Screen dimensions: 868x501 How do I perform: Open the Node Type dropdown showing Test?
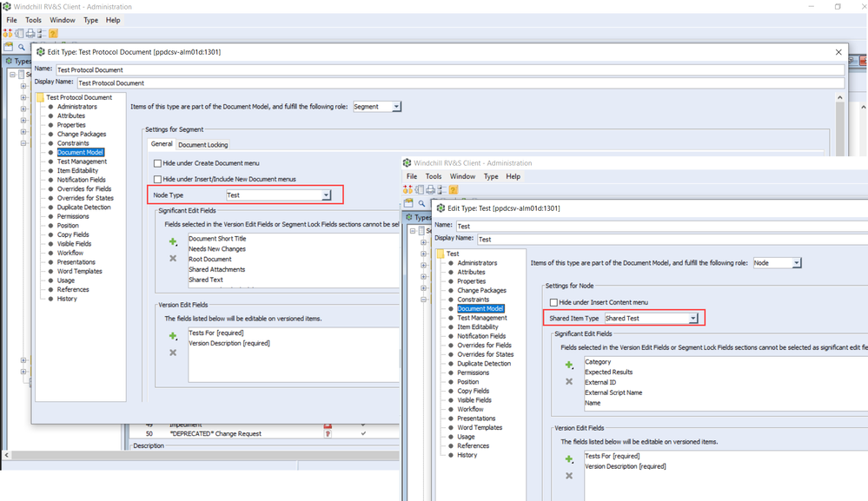[326, 195]
